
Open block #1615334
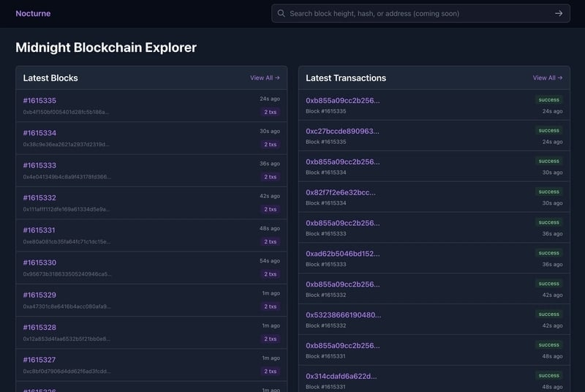(x=39, y=133)
